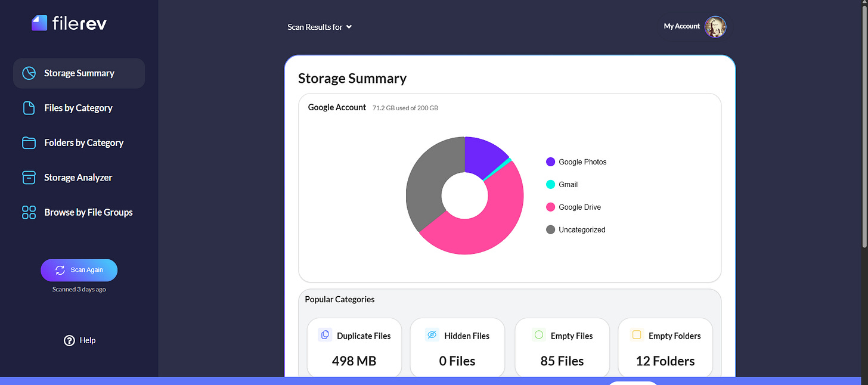This screenshot has width=868, height=385.
Task: Open the Storage Summary menu item
Action: click(79, 73)
